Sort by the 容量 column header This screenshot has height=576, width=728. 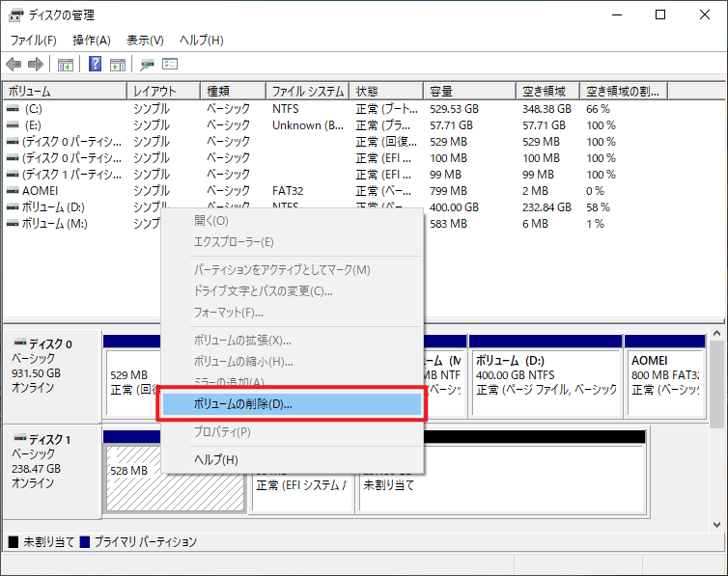470,91
